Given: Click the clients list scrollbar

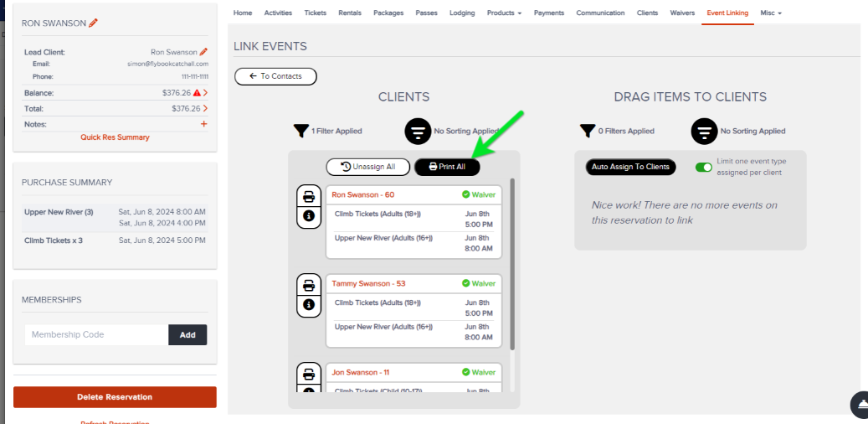Looking at the screenshot, I should pyautogui.click(x=512, y=264).
